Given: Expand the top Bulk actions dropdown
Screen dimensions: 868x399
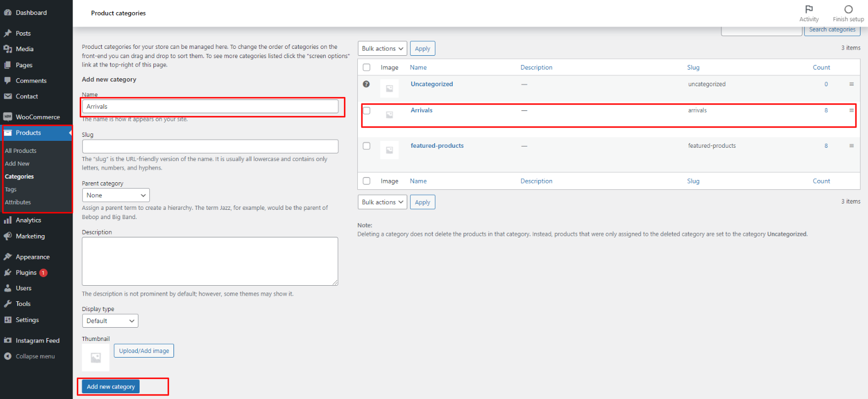Looking at the screenshot, I should pyautogui.click(x=382, y=49).
